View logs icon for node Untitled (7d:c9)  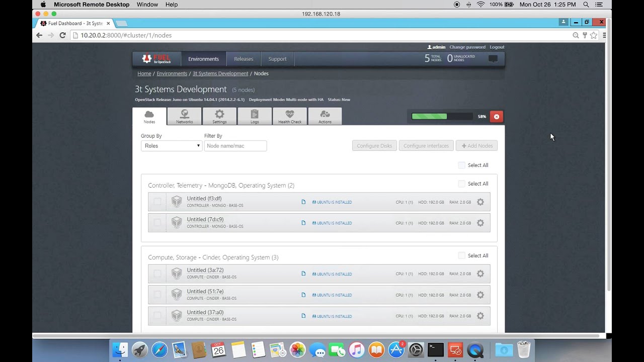click(303, 223)
